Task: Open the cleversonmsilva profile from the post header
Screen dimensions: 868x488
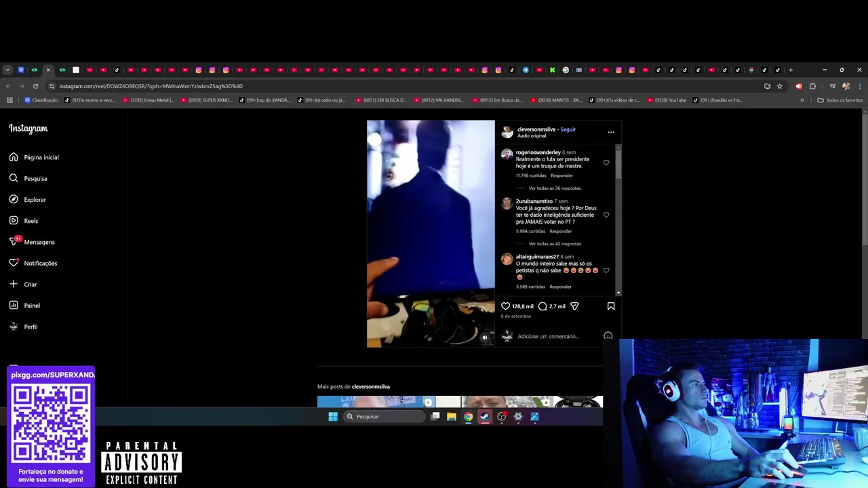Action: (x=536, y=129)
